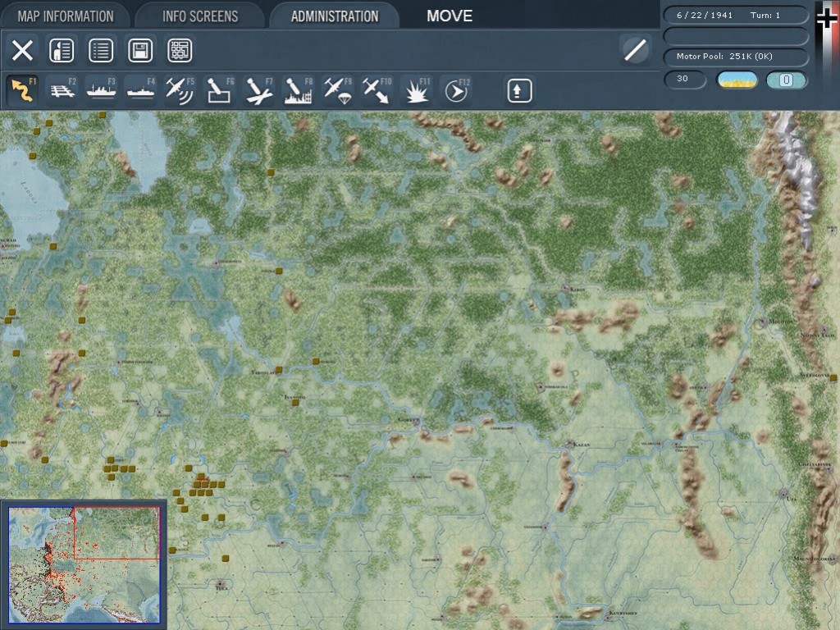
Task: Click the date 6 / 22 / 1941
Action: 705,15
